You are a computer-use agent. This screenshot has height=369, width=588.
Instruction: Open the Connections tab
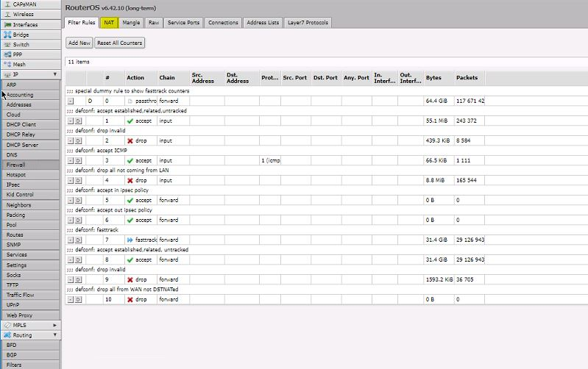pos(223,23)
